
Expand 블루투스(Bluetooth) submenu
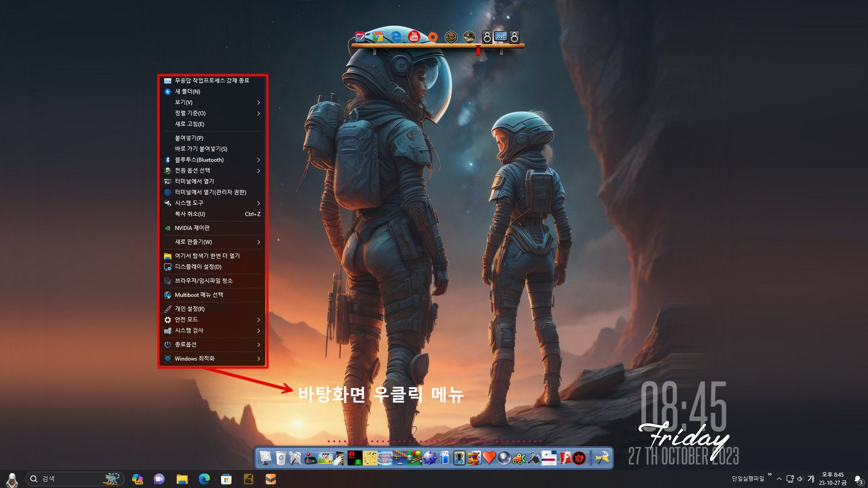[212, 160]
